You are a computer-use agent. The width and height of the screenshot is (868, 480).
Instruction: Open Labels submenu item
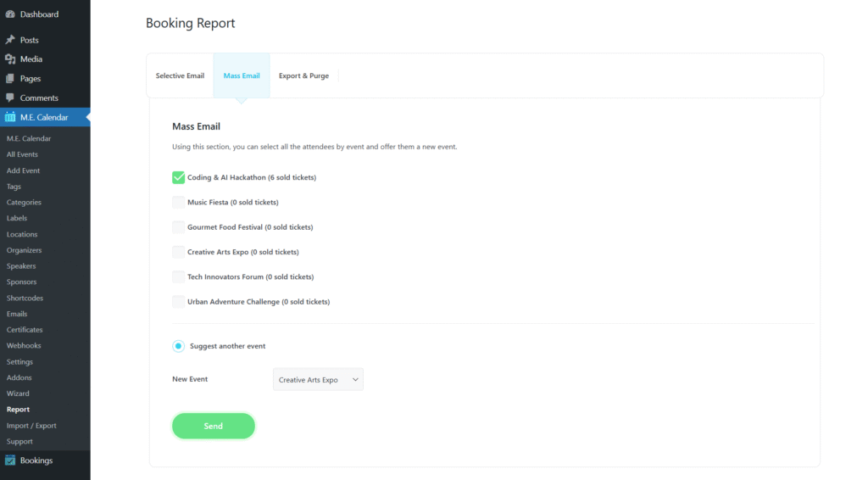pyautogui.click(x=17, y=218)
